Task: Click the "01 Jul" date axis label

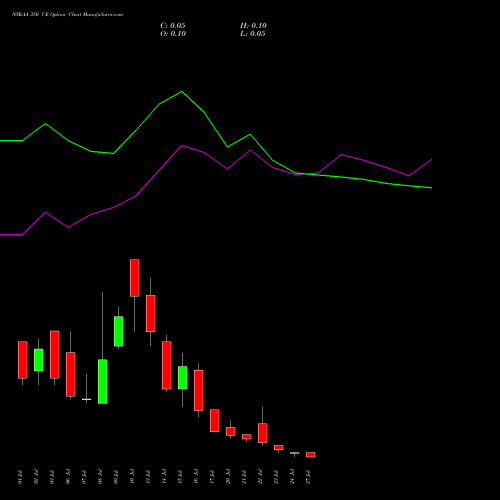Action: tap(20, 477)
